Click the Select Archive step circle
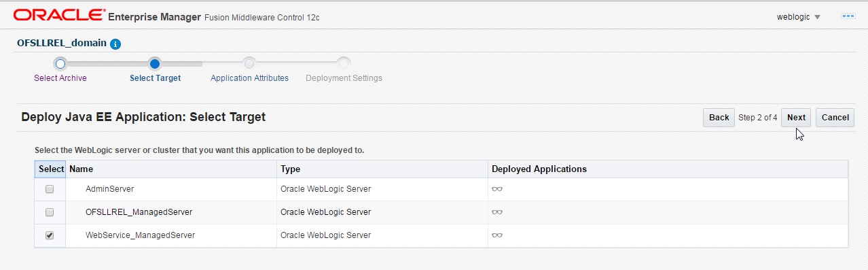Image resolution: width=868 pixels, height=270 pixels. click(x=60, y=64)
